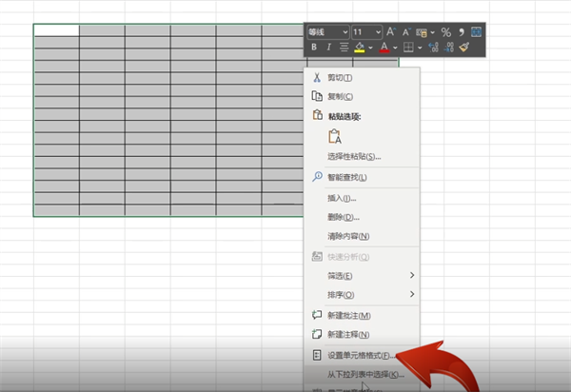
Task: Toggle bold in the mini toolbar
Action: 314,47
